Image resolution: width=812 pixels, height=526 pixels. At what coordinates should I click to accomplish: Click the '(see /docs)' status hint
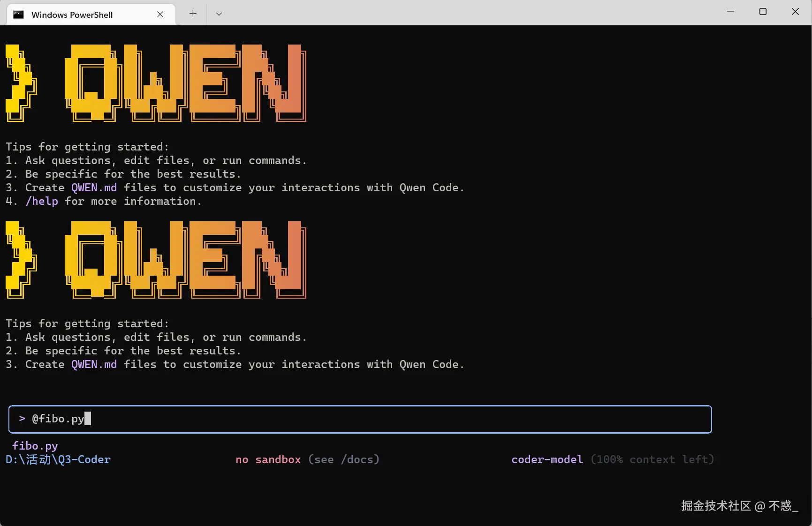(344, 459)
